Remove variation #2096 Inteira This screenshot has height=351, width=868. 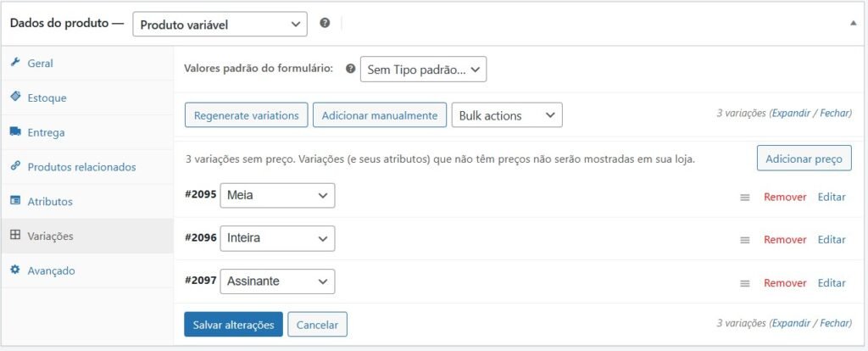coord(785,240)
